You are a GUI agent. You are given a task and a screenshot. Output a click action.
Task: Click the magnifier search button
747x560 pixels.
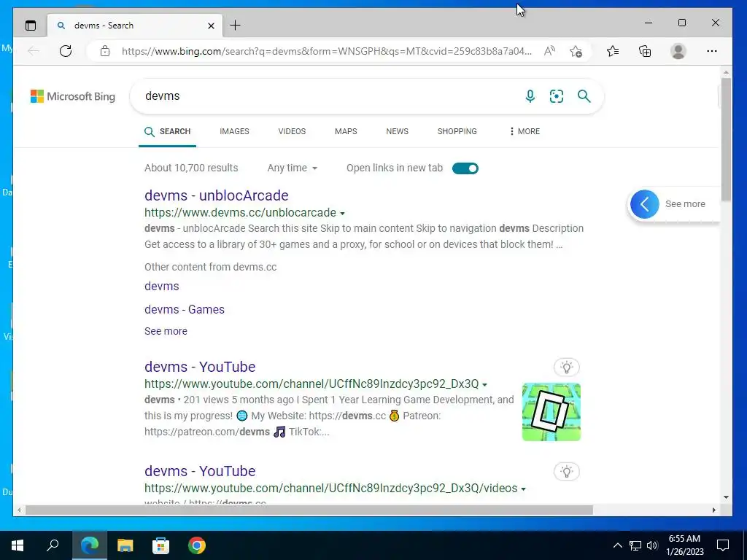click(584, 96)
